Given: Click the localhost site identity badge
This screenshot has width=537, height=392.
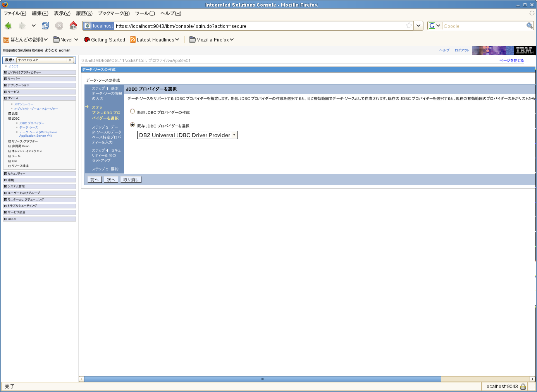Looking at the screenshot, I should [x=99, y=26].
